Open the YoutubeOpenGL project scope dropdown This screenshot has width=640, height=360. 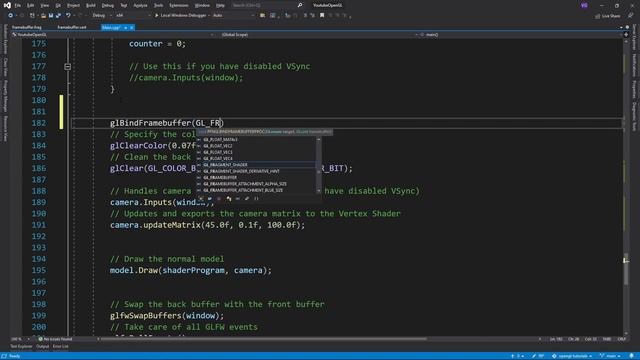point(113,35)
